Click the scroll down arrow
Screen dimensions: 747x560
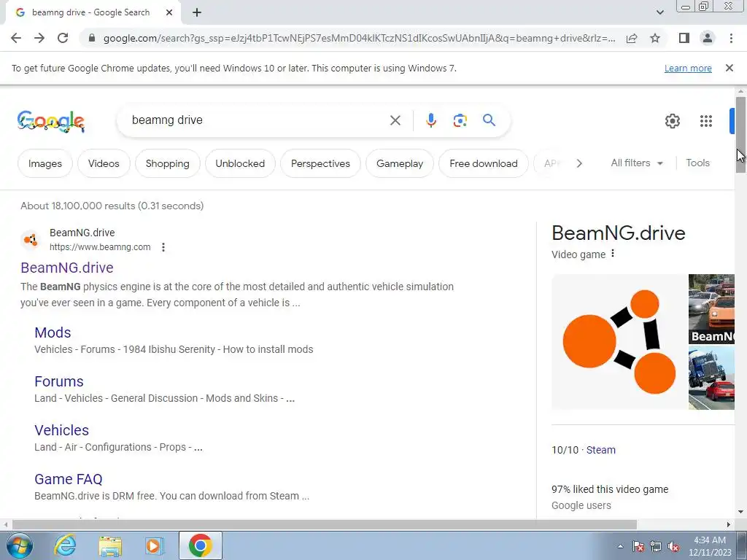[x=740, y=512]
